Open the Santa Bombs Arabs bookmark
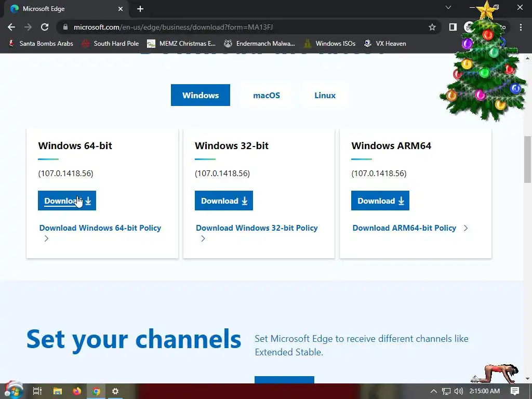The width and height of the screenshot is (532, 399). (41, 44)
